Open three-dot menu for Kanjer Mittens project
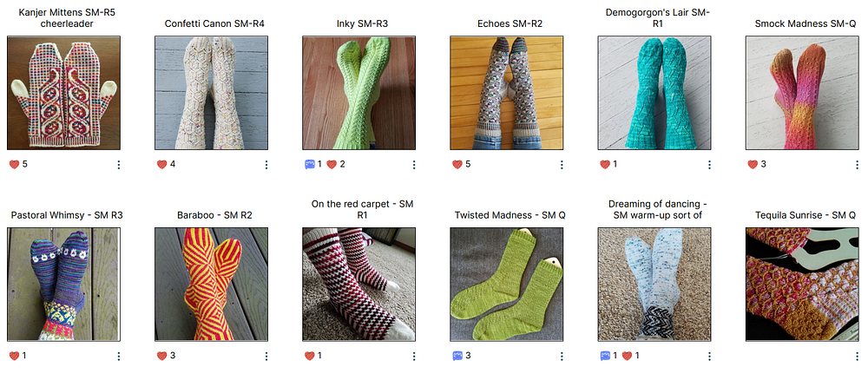 [118, 165]
